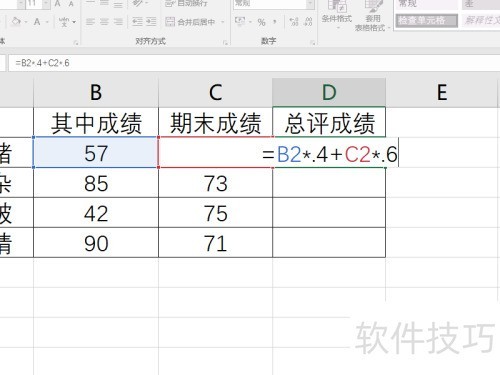Apply the Explanatory Text (解释性文本) cell style
Screen dimensions: 500x375
pos(481,20)
